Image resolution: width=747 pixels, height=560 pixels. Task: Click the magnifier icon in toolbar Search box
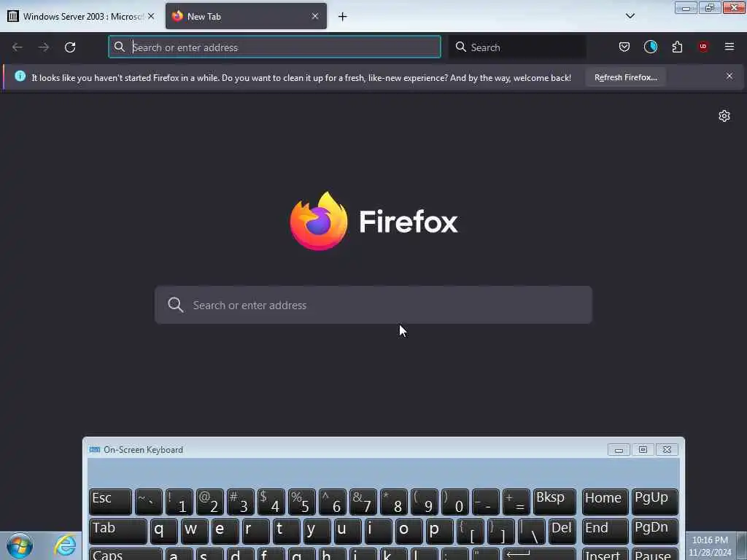(x=461, y=47)
